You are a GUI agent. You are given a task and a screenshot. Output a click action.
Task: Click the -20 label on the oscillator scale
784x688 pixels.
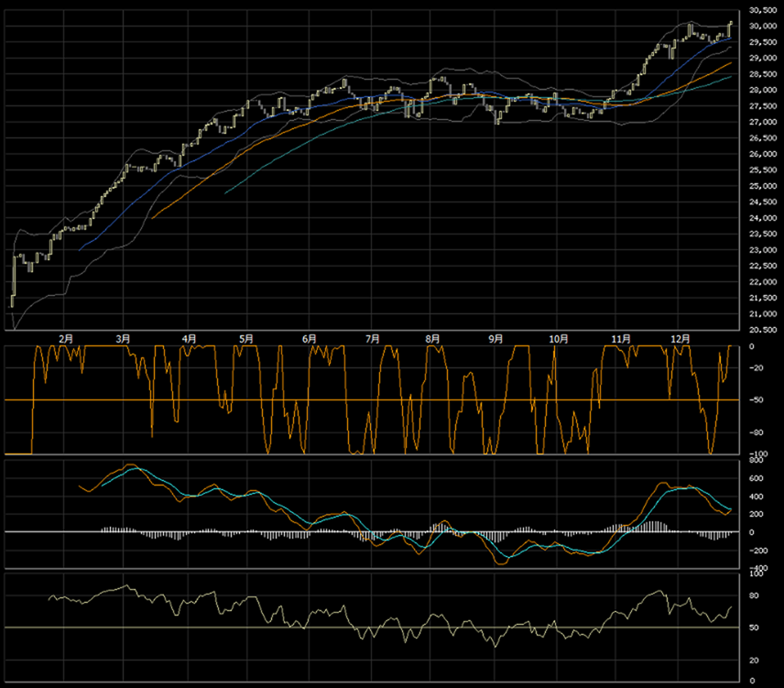coord(757,368)
